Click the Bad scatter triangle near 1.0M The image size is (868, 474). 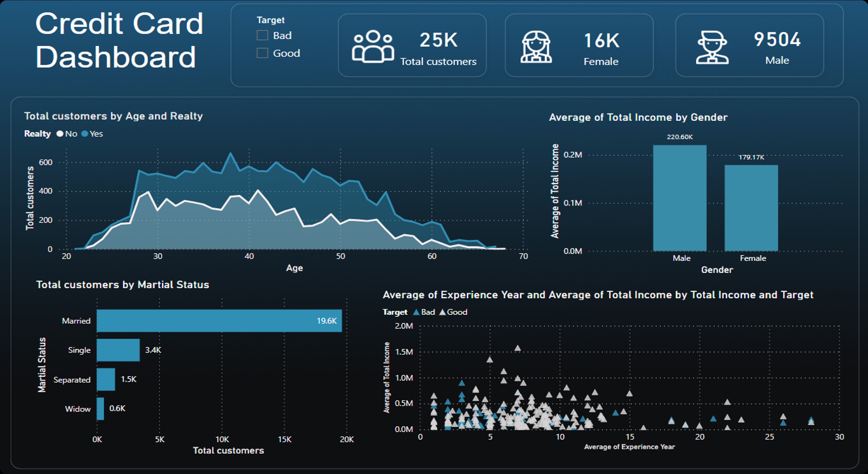[462, 383]
